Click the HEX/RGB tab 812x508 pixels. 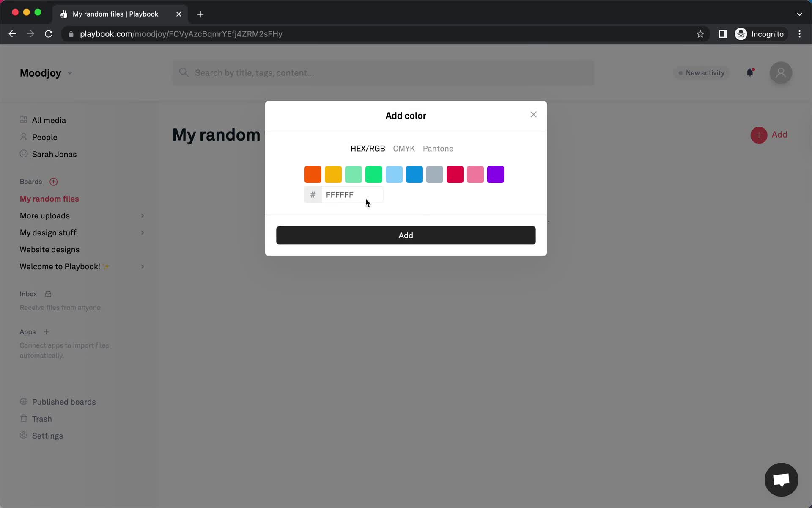click(367, 148)
